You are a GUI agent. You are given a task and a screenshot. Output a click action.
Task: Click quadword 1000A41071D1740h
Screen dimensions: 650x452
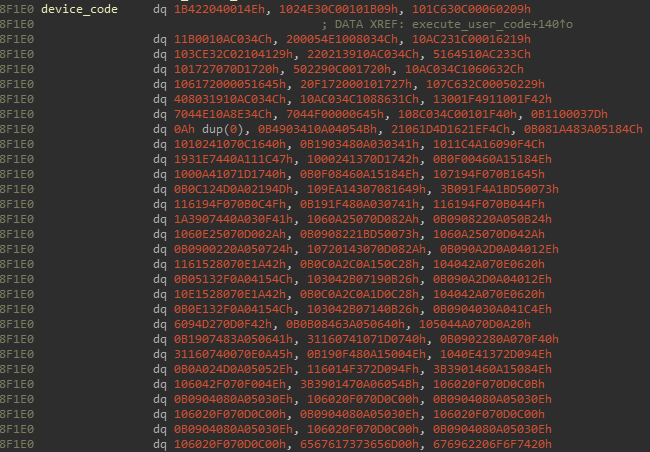coord(230,174)
